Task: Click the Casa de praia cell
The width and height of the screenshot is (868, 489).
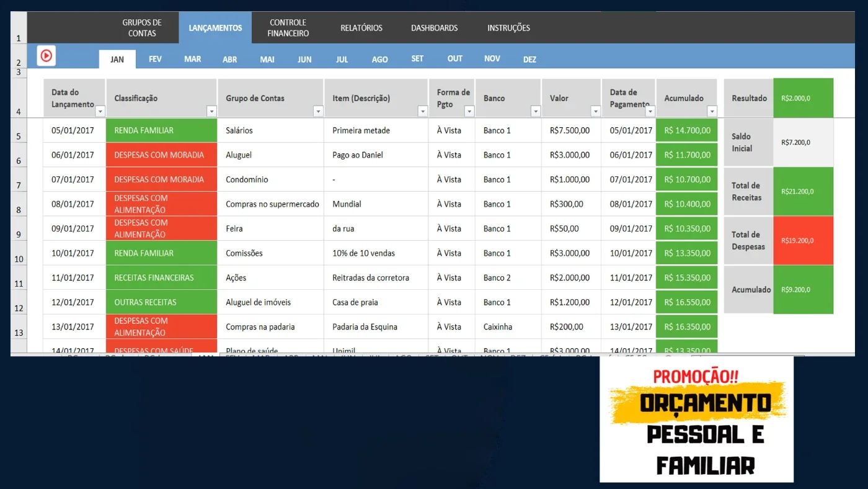Action: [376, 302]
